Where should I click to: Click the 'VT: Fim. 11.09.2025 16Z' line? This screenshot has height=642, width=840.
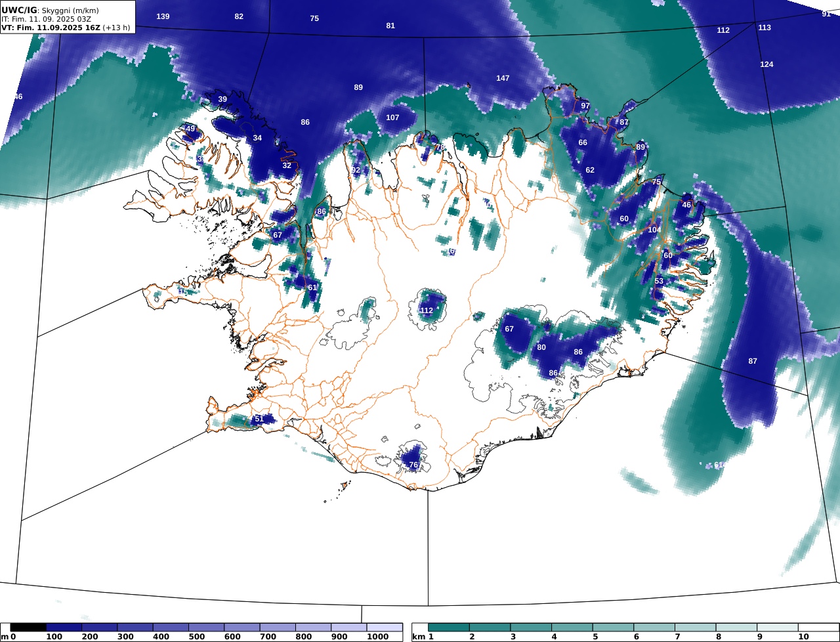tap(51, 28)
